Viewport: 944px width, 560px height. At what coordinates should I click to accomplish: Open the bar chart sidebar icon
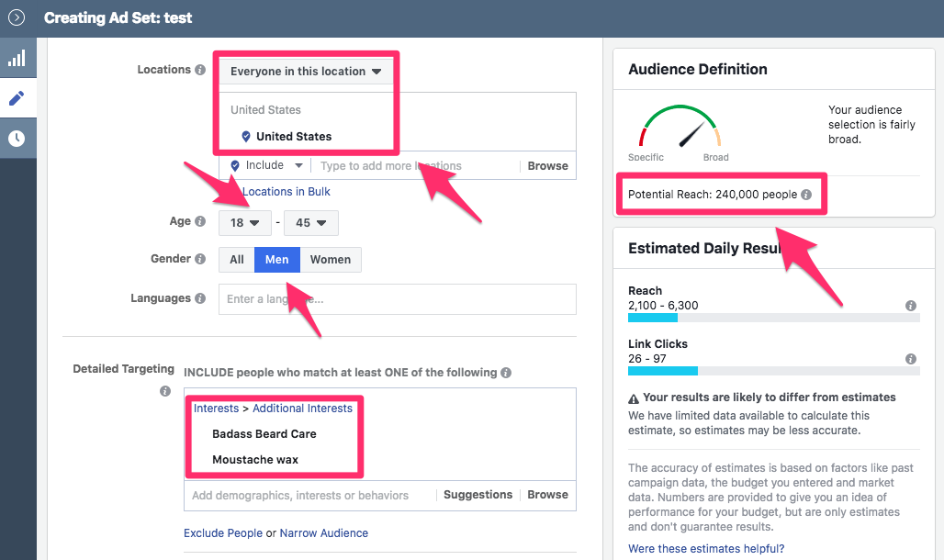17,58
